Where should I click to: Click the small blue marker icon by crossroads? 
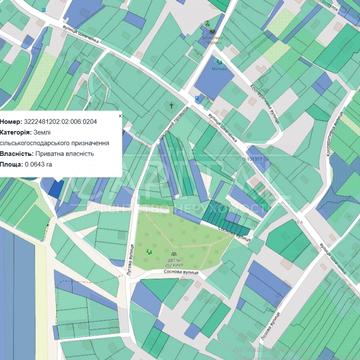point(199,98)
